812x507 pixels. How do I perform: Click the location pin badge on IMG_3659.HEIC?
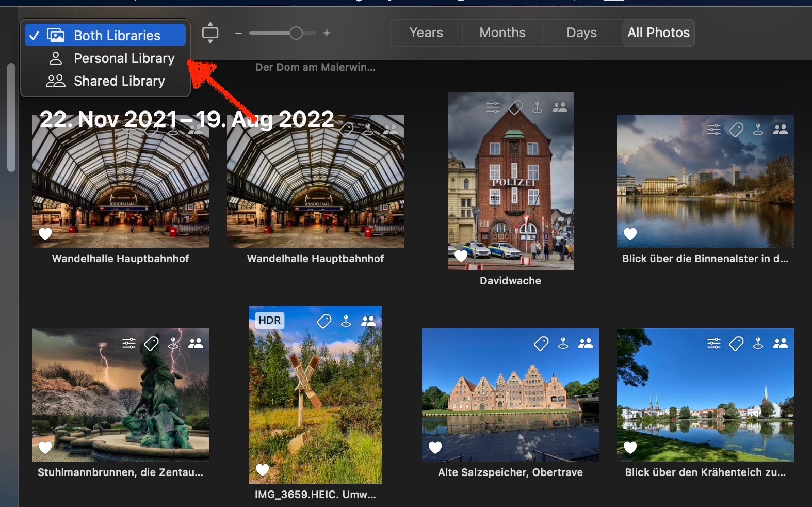(x=346, y=321)
